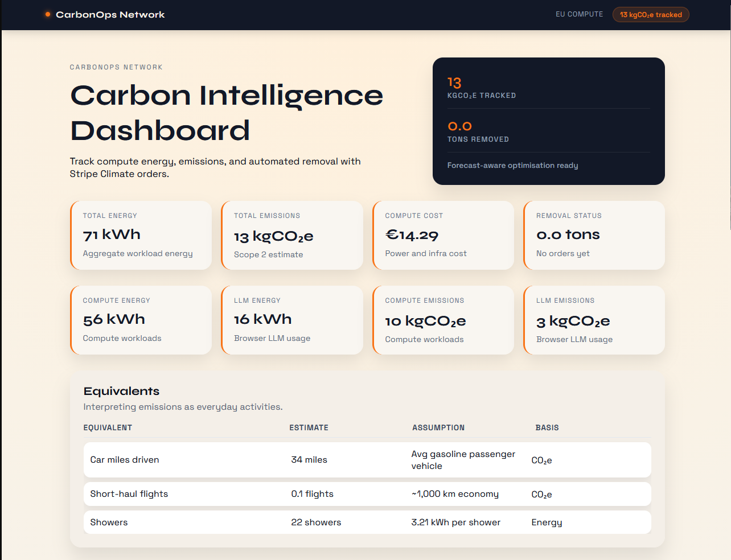Screen dimensions: 731x560
Task: Select the Car miles driven row
Action: pos(367,459)
